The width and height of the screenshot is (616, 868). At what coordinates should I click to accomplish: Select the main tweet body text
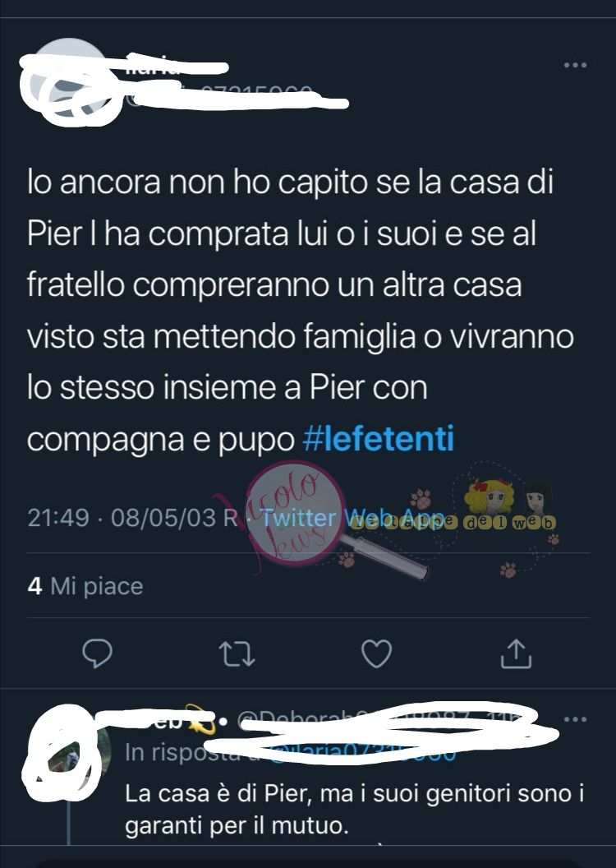point(301,310)
